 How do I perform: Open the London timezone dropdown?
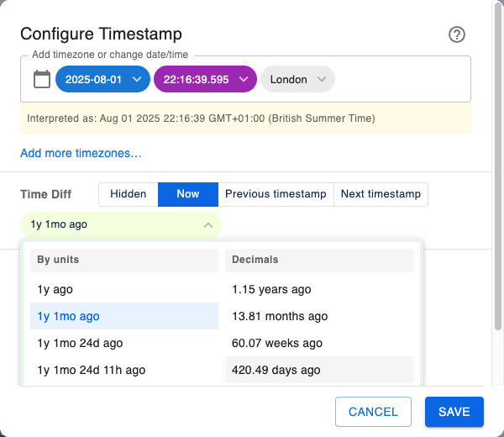[297, 79]
